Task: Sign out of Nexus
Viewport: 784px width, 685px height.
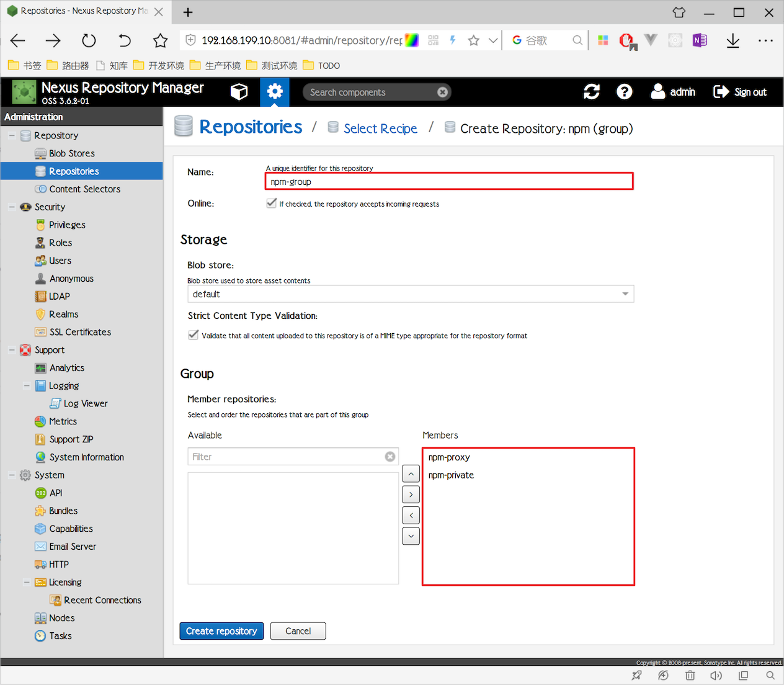Action: coord(740,92)
